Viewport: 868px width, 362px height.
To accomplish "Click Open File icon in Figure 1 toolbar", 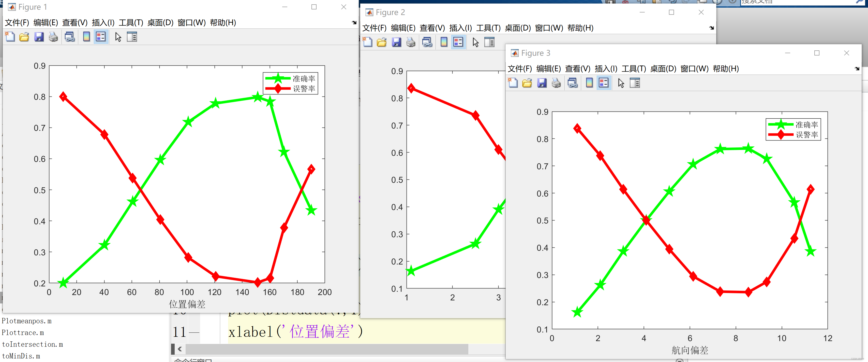I will click(x=24, y=37).
